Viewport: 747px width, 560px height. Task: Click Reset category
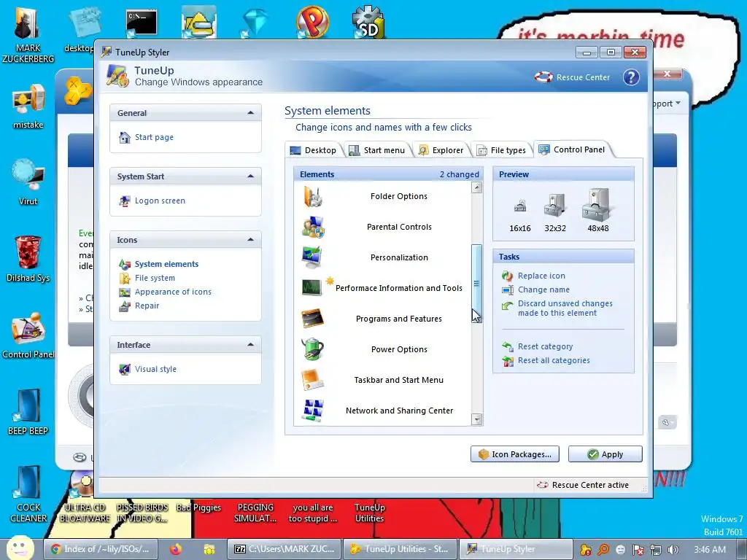coord(545,346)
